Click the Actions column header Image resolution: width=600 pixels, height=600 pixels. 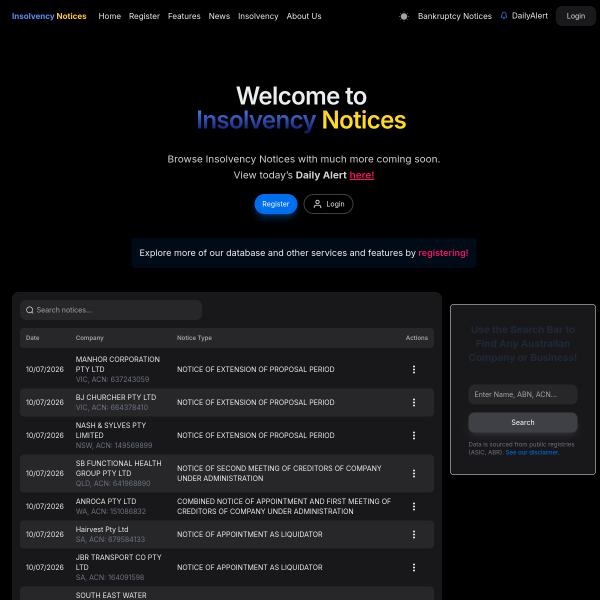(x=417, y=338)
